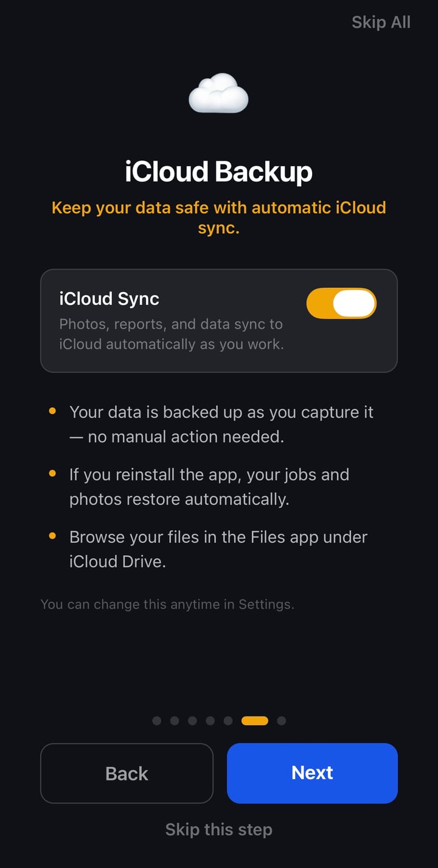The width and height of the screenshot is (438, 868).
Task: Toggle iCloud Sync off
Action: 341,303
